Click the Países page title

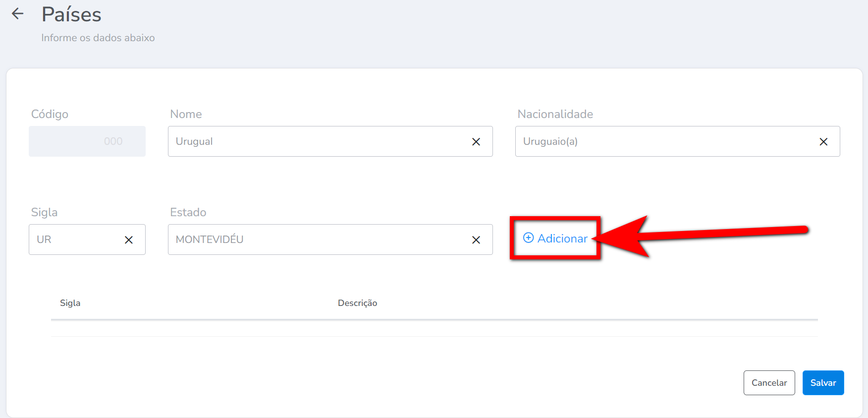(72, 15)
